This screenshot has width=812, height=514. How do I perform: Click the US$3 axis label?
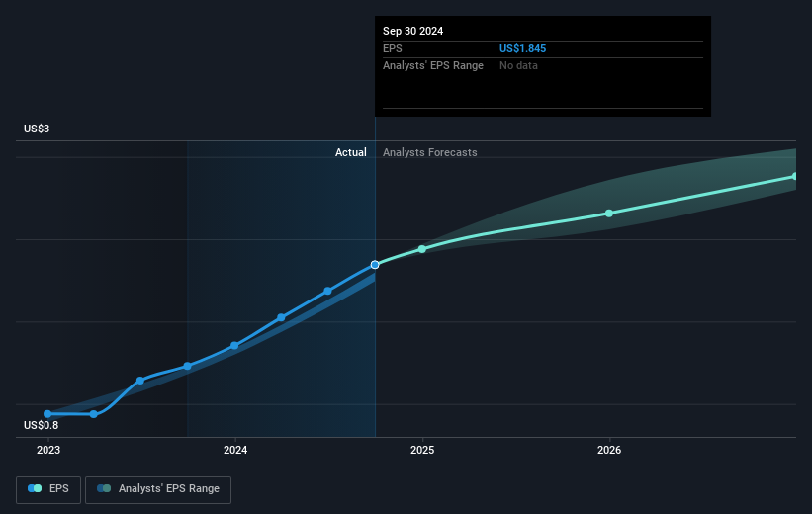(37, 128)
